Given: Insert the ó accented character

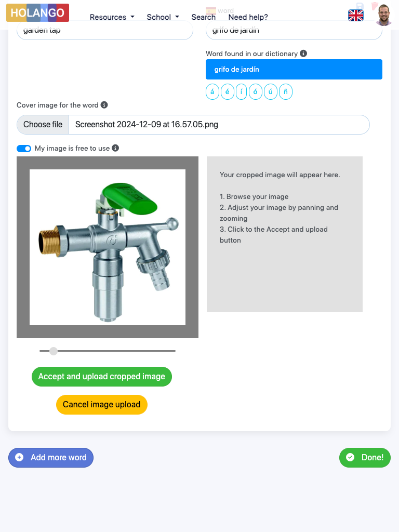Looking at the screenshot, I should 256,91.
